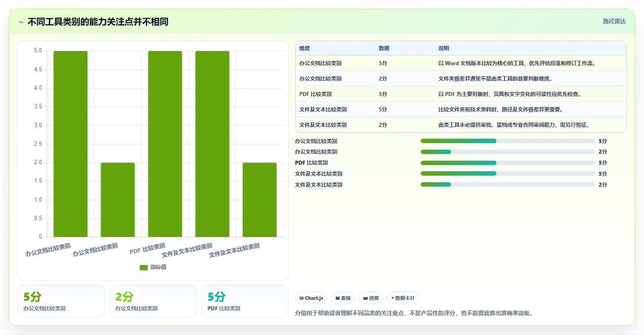Click the 文件及文本比较类别 bar reaching 2.0
This screenshot has height=335, width=644.
(259, 200)
